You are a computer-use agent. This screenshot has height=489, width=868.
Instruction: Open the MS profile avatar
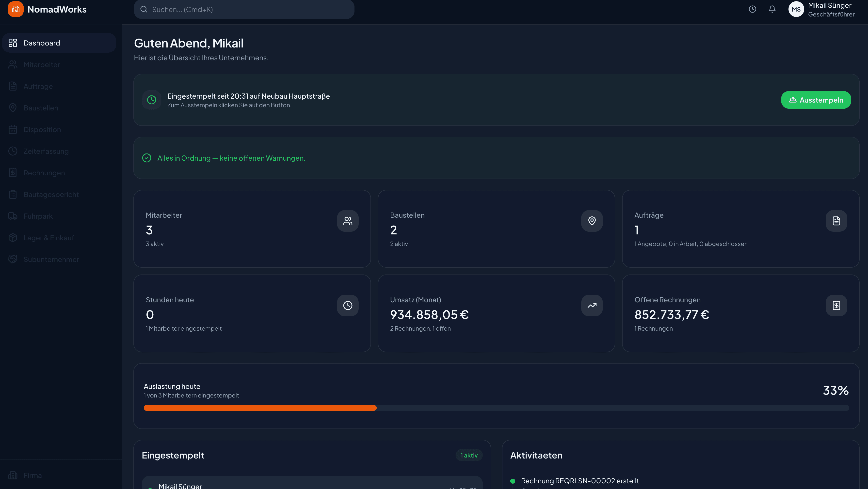(796, 9)
